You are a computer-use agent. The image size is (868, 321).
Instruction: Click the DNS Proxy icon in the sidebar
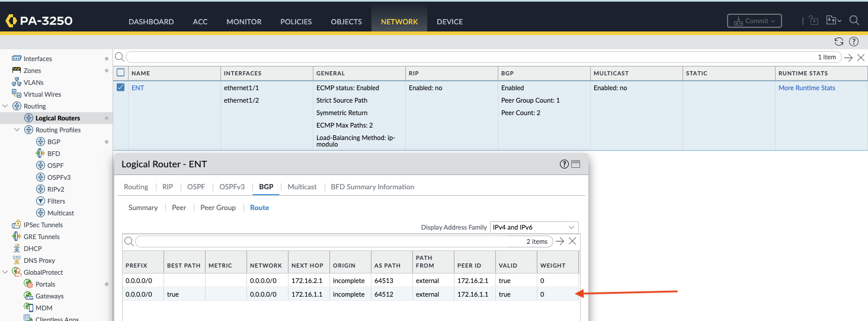tap(17, 260)
